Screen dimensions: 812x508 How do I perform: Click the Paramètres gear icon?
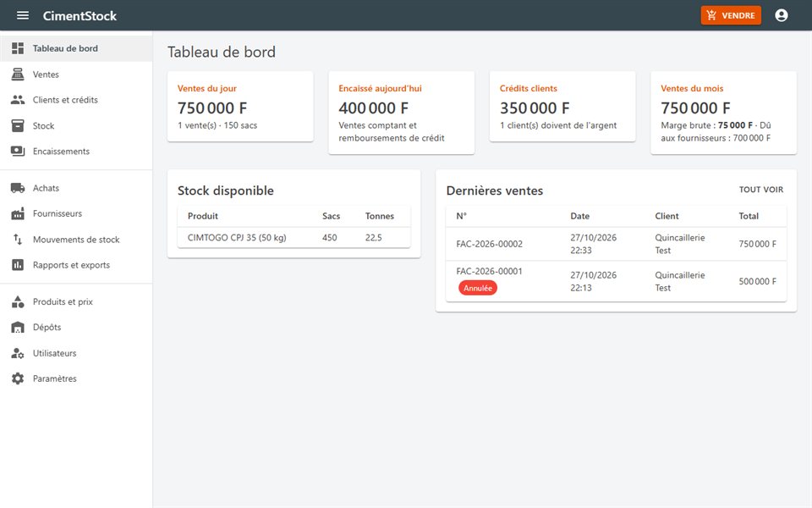[x=18, y=378]
